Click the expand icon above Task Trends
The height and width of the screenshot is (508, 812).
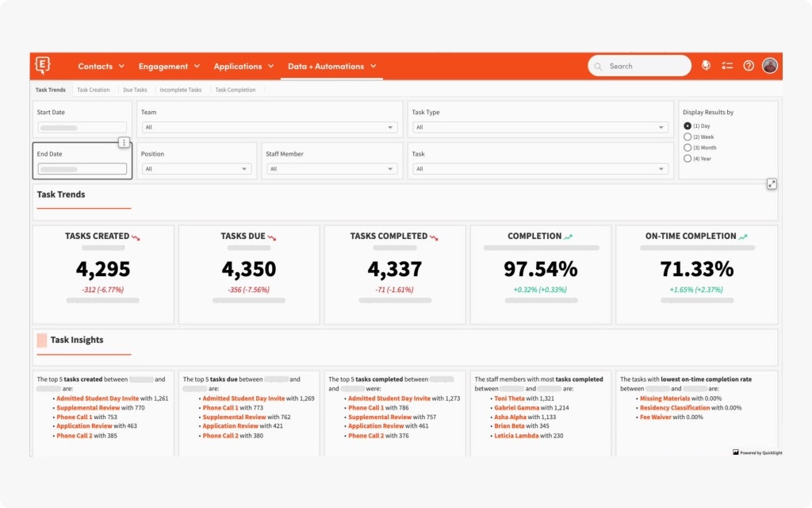pos(772,184)
